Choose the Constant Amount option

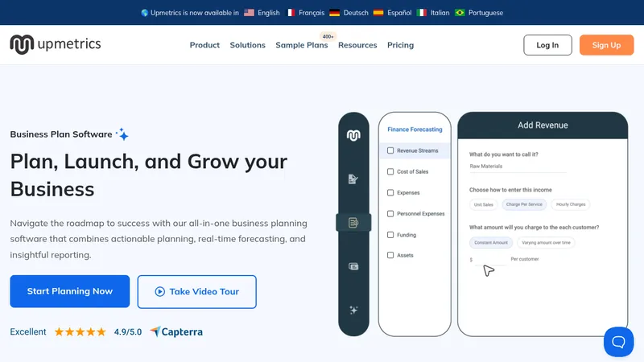(x=491, y=243)
